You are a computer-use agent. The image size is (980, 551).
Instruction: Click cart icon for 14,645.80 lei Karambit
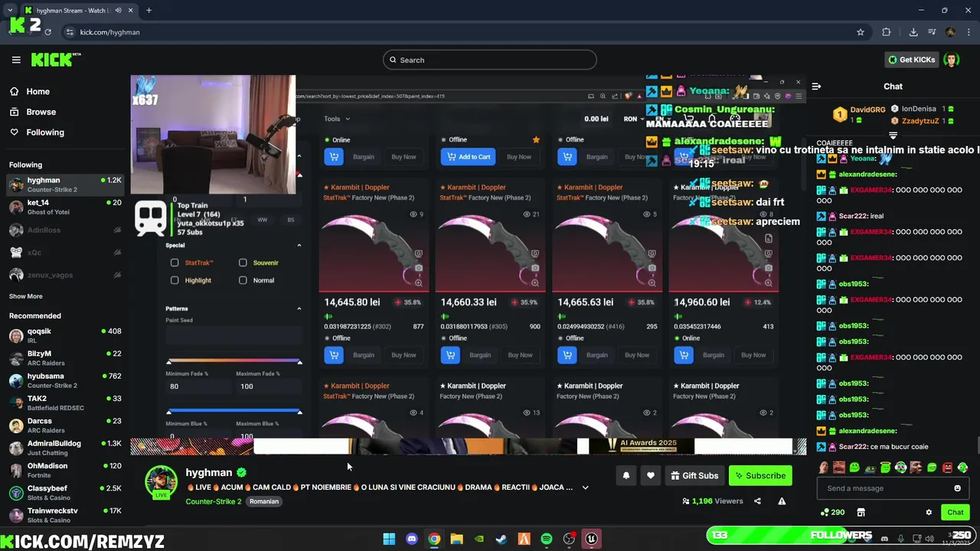(334, 355)
